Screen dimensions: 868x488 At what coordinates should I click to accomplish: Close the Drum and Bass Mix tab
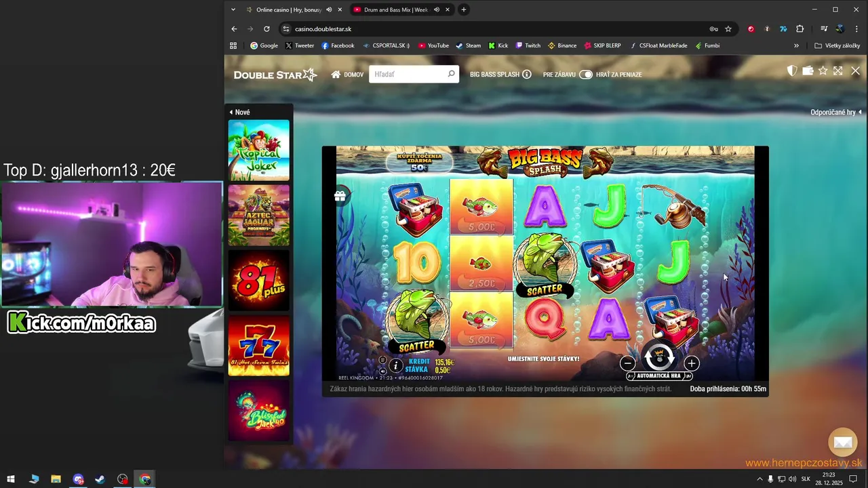click(448, 9)
